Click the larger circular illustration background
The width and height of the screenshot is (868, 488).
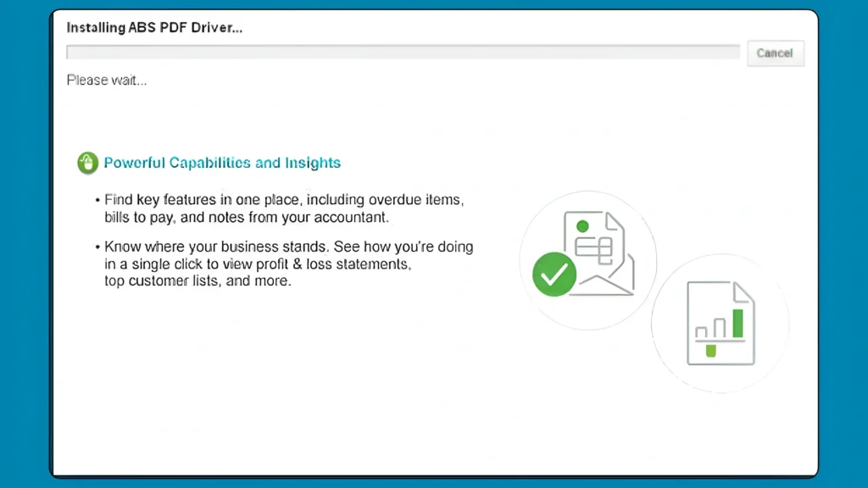coord(587,260)
